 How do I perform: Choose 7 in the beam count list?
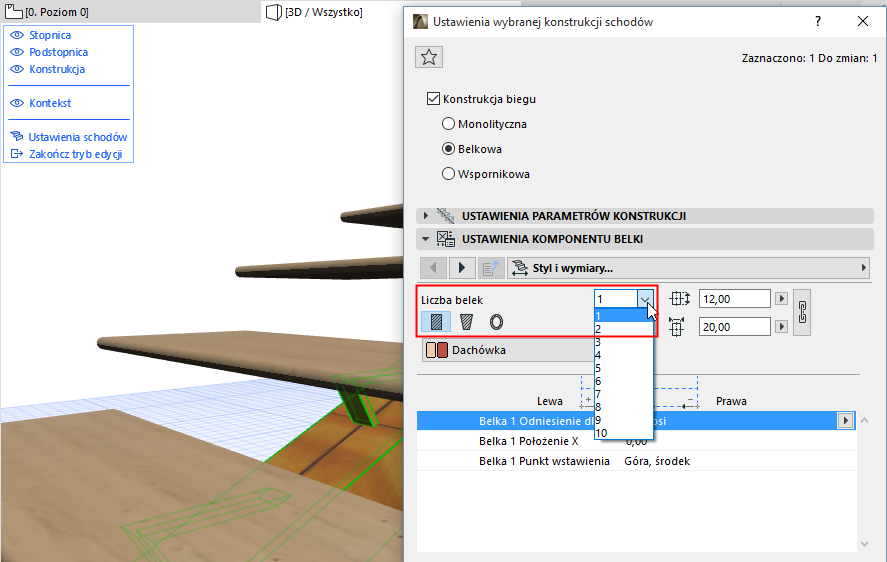(x=623, y=394)
